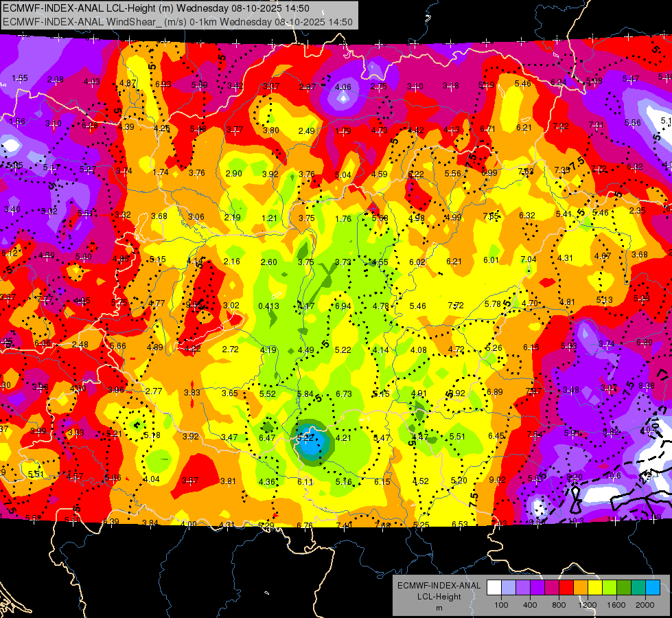Viewport: 672px width, 618px height.
Task: Click the bright blue legend swatch
Action: 653,588
